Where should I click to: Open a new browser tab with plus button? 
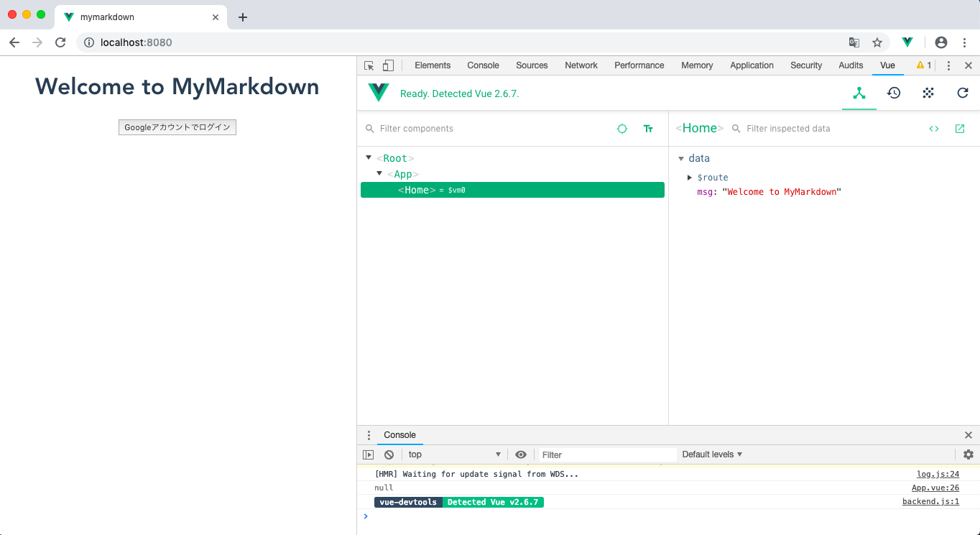[x=243, y=17]
